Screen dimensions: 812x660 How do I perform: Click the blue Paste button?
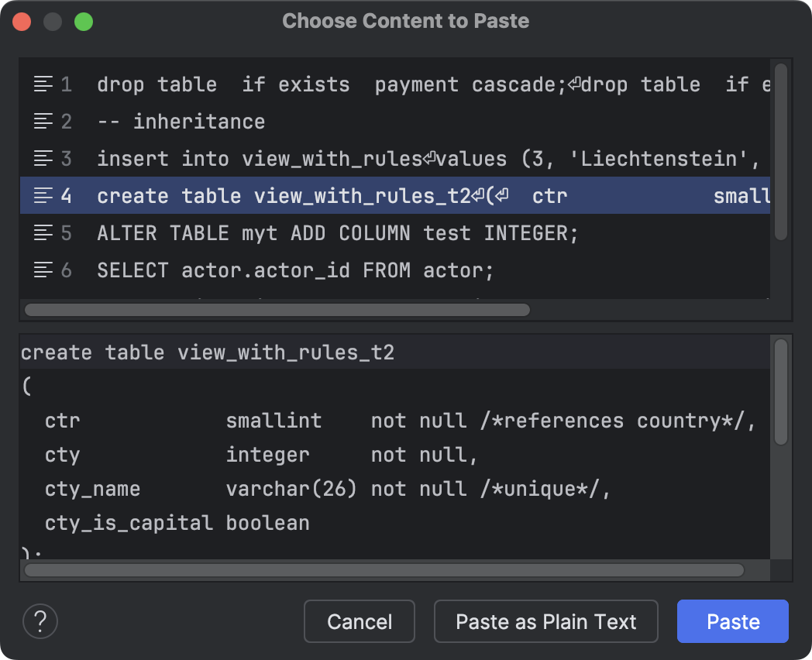pos(732,620)
